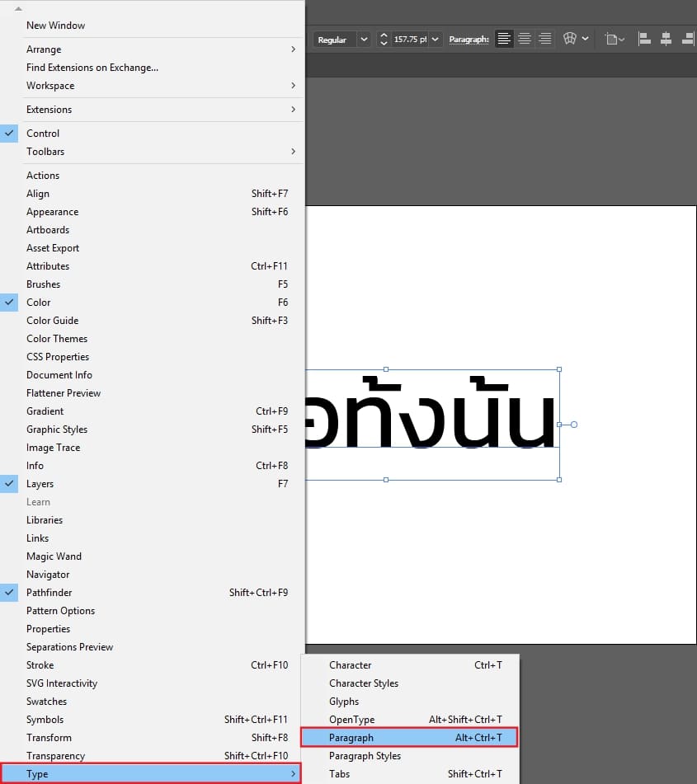This screenshot has width=697, height=784.
Task: Expand the Make Envelope options arrow
Action: (585, 39)
